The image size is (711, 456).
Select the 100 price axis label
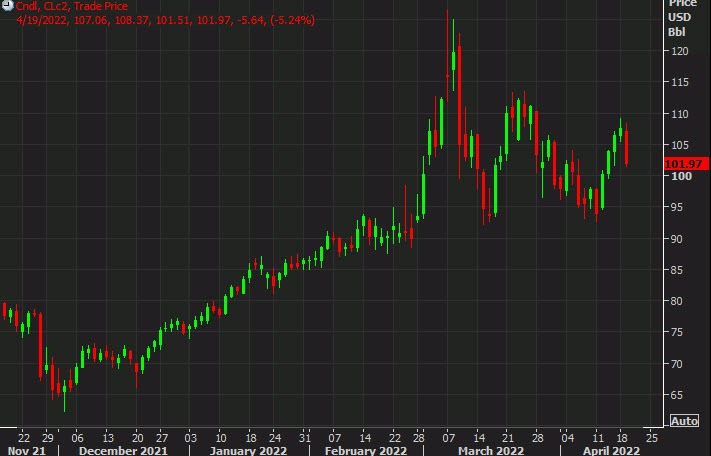[x=678, y=177]
